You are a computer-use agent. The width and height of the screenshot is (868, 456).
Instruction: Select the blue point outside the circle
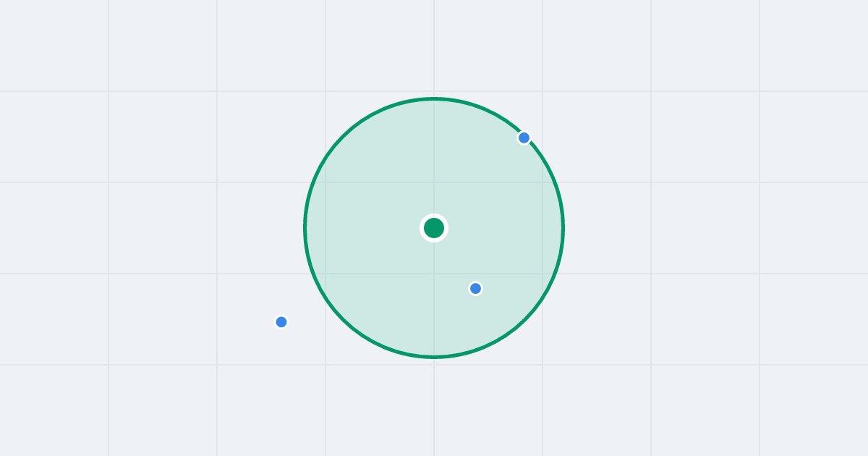[x=281, y=321]
